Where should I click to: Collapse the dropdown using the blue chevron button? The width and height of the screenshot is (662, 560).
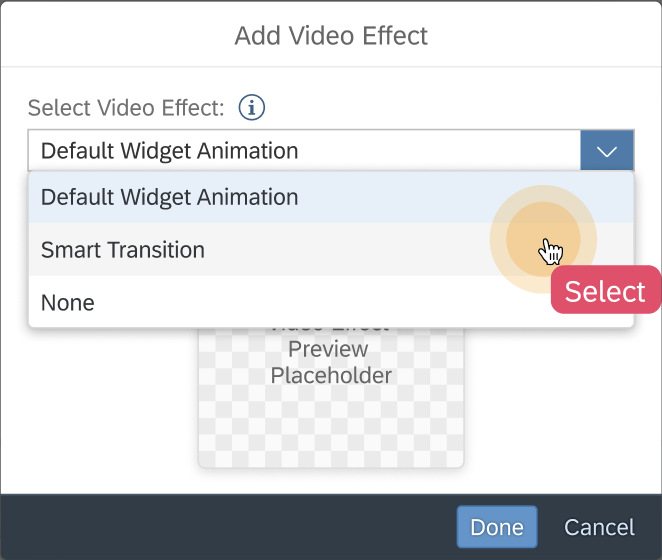point(607,150)
